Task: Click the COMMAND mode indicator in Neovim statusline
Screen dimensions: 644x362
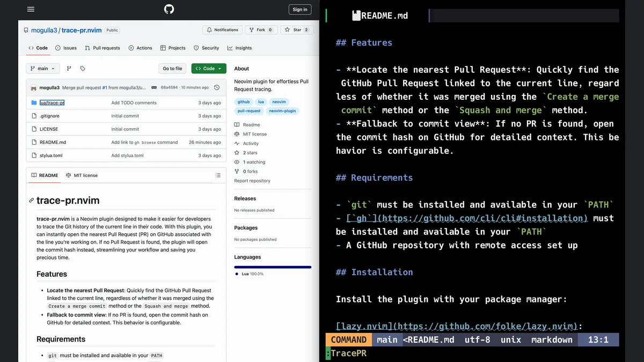Action: [349, 339]
